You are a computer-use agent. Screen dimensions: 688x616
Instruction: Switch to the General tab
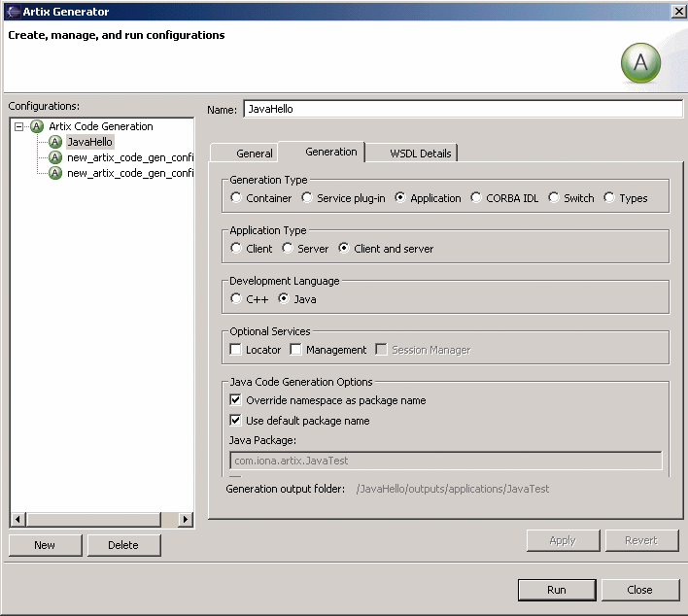point(245,154)
